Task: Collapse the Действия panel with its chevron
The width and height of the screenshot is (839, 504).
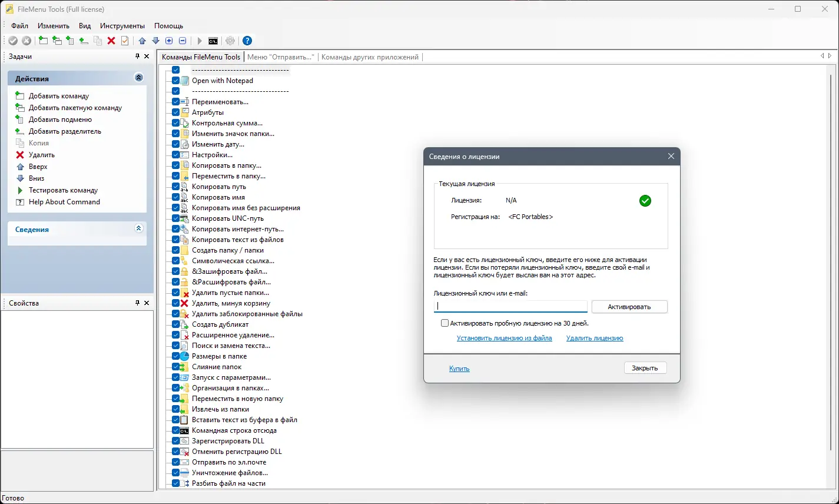Action: click(139, 77)
